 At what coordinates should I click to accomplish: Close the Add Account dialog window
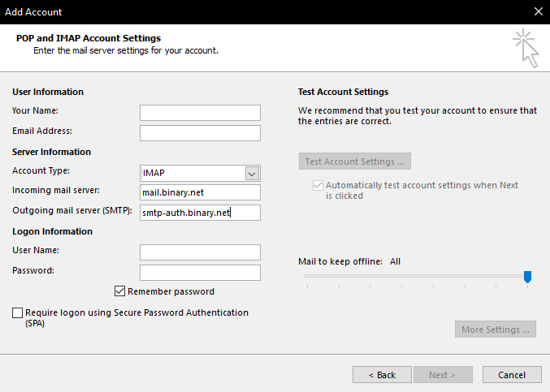(x=538, y=12)
